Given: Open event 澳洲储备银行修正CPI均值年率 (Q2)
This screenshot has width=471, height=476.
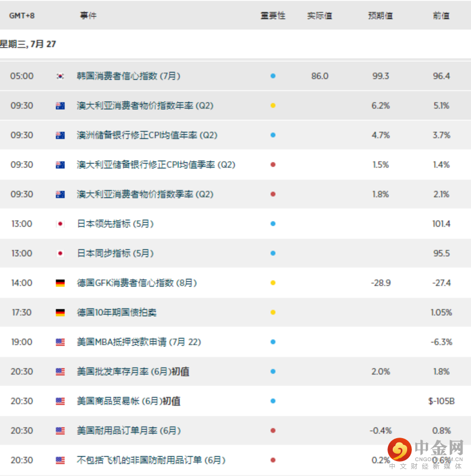Looking at the screenshot, I should [147, 135].
